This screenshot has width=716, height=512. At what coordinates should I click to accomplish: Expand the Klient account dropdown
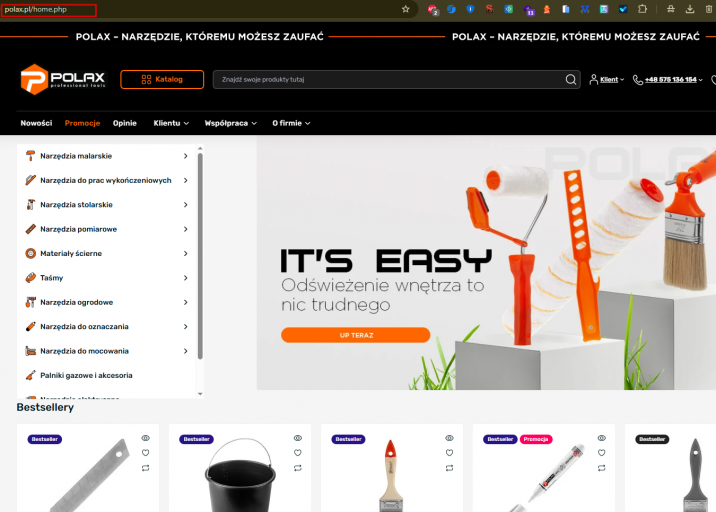click(607, 79)
